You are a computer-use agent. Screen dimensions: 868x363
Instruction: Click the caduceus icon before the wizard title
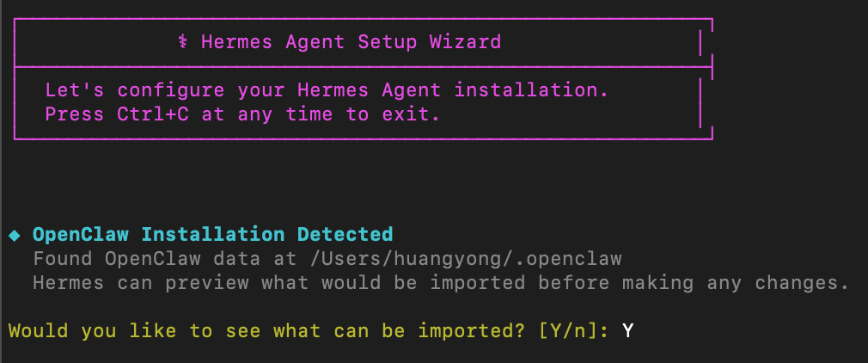tap(182, 42)
